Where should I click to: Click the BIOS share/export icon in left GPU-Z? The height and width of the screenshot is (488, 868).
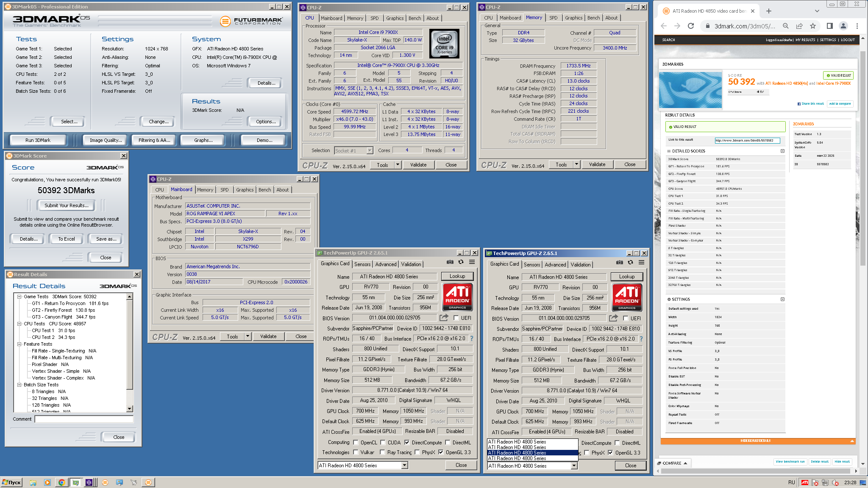click(444, 318)
